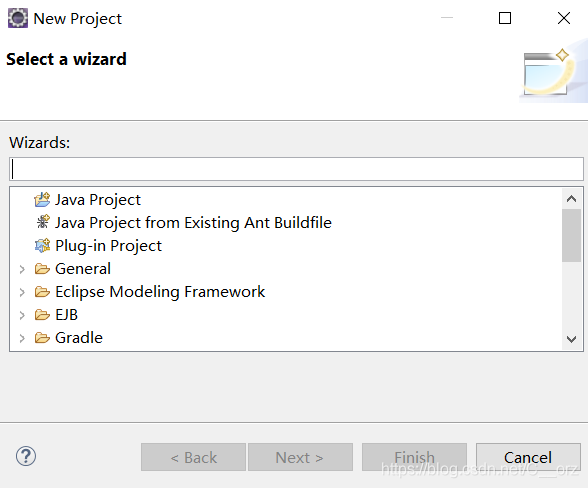This screenshot has width=588, height=488.
Task: Click the Plug-in Project icon
Action: [42, 245]
